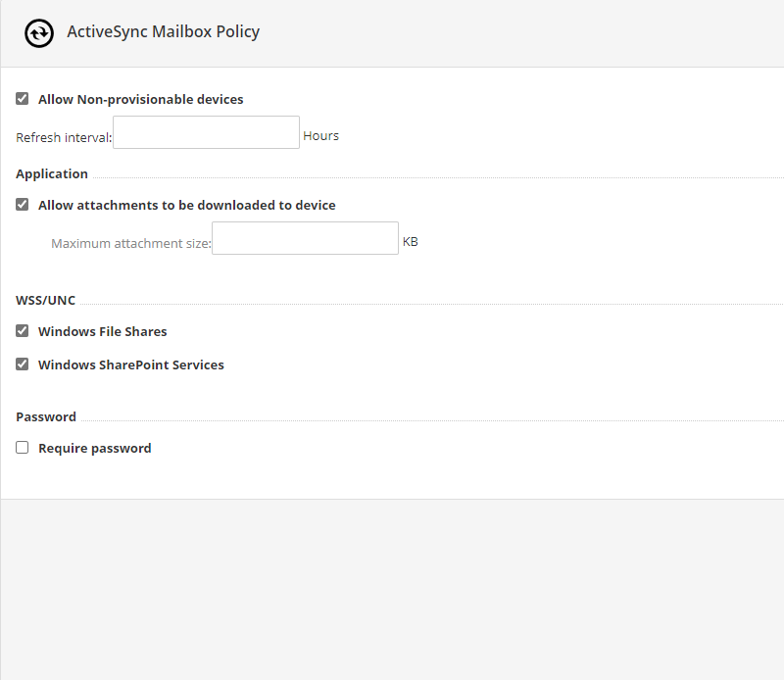The image size is (784, 680).
Task: Click the Refresh interval label
Action: (x=64, y=137)
